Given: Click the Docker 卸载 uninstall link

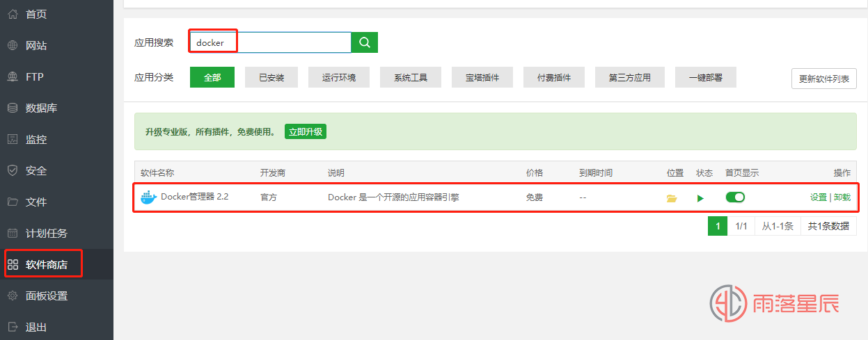Looking at the screenshot, I should pyautogui.click(x=842, y=197).
